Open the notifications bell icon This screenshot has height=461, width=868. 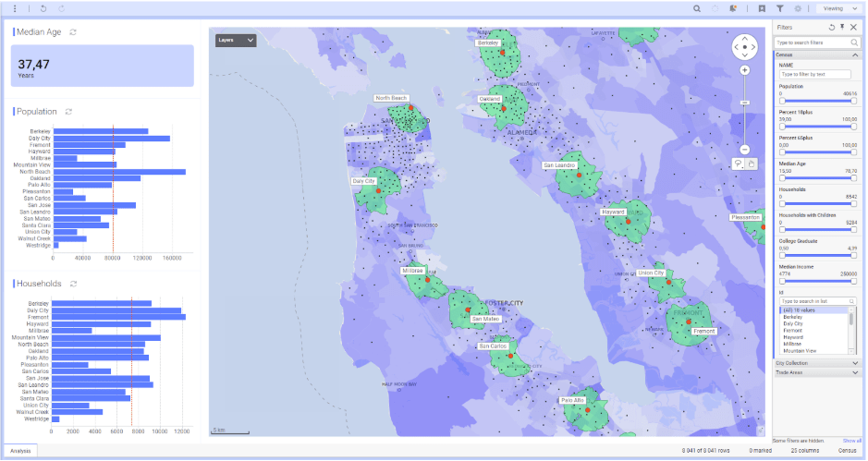733,8
